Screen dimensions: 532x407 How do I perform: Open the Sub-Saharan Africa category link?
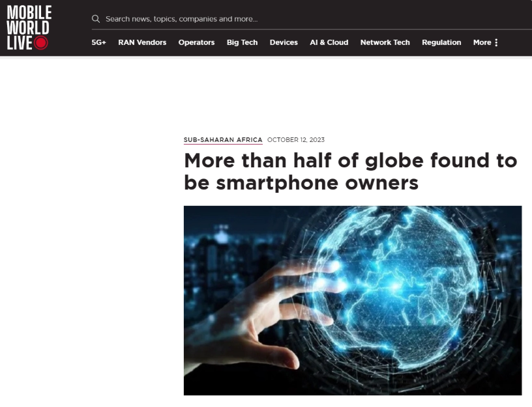(223, 140)
